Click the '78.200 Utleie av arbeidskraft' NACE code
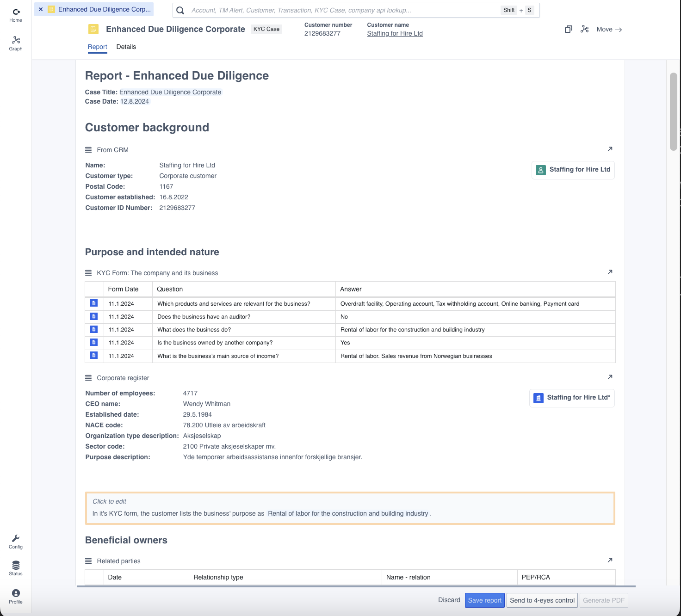The height and width of the screenshot is (616, 681). pyautogui.click(x=224, y=425)
